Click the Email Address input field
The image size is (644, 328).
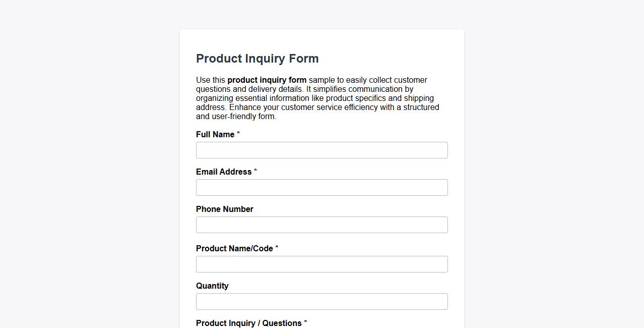pyautogui.click(x=321, y=187)
